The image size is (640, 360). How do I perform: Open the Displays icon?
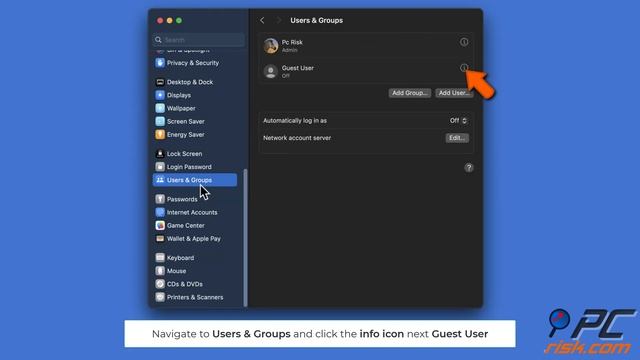click(x=160, y=95)
